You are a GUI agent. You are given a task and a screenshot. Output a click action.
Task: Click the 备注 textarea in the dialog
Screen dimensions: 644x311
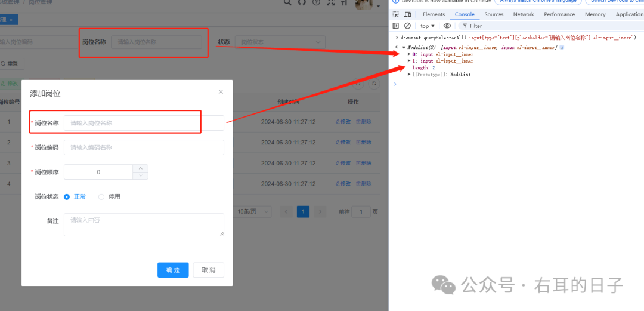pyautogui.click(x=144, y=224)
